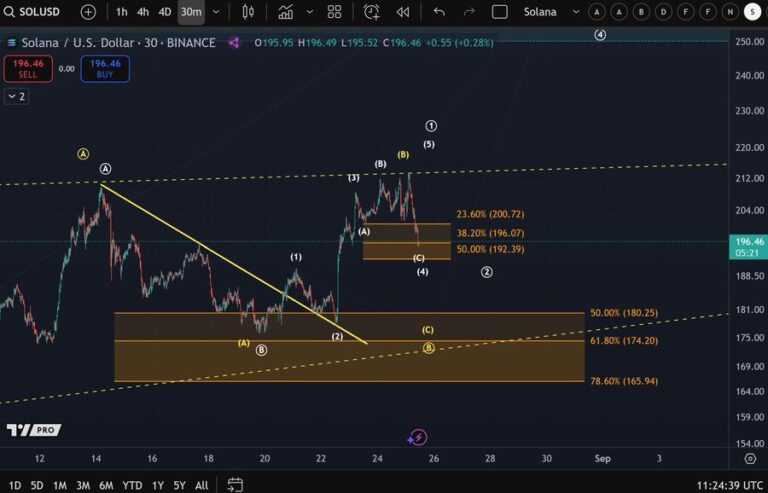This screenshot has height=493, width=768.
Task: Toggle the layout selection square box
Action: coord(500,12)
